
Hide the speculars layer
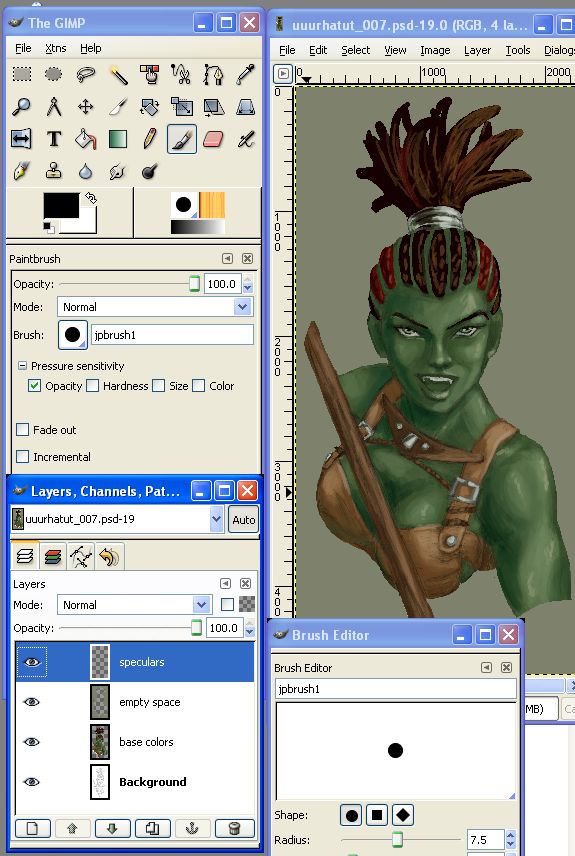(32, 662)
